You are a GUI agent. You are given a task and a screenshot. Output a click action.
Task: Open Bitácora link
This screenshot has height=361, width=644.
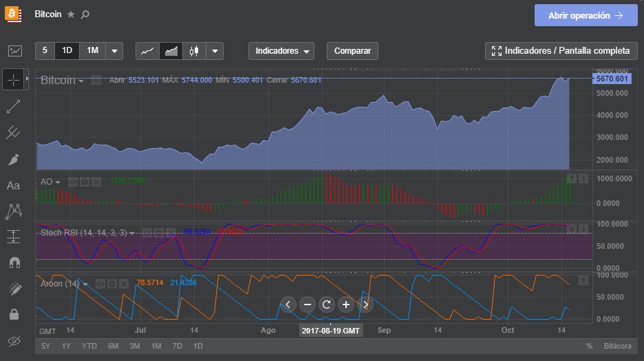(617, 347)
